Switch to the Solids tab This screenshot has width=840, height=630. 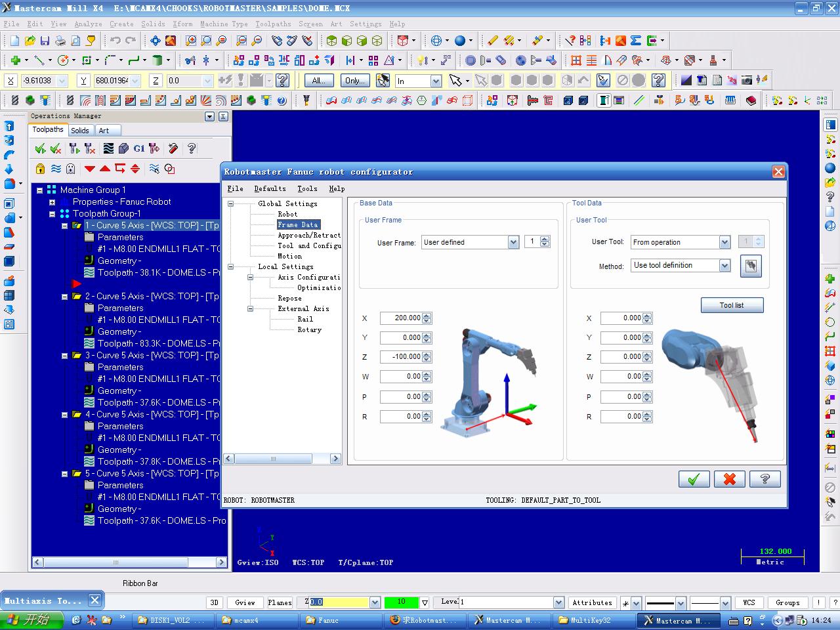point(80,131)
